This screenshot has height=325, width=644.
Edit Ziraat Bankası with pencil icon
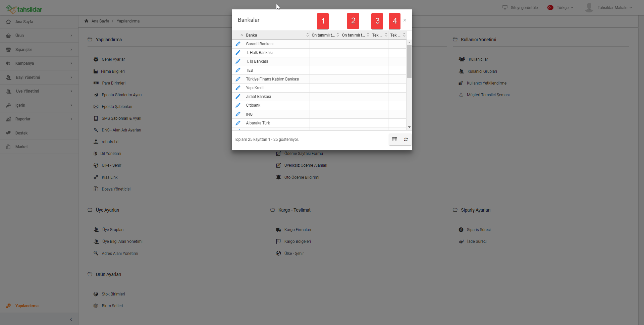[x=238, y=97]
